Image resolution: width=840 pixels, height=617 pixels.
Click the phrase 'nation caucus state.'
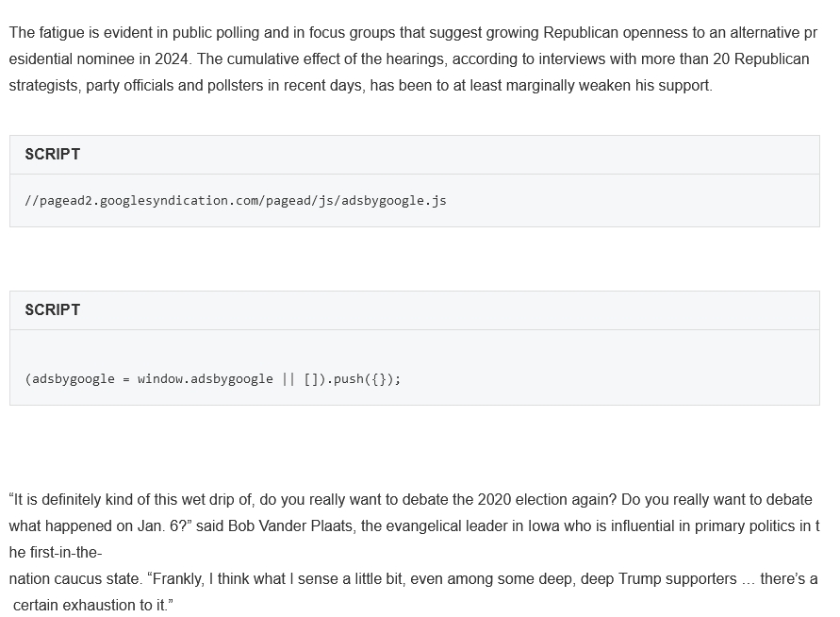coord(75,579)
